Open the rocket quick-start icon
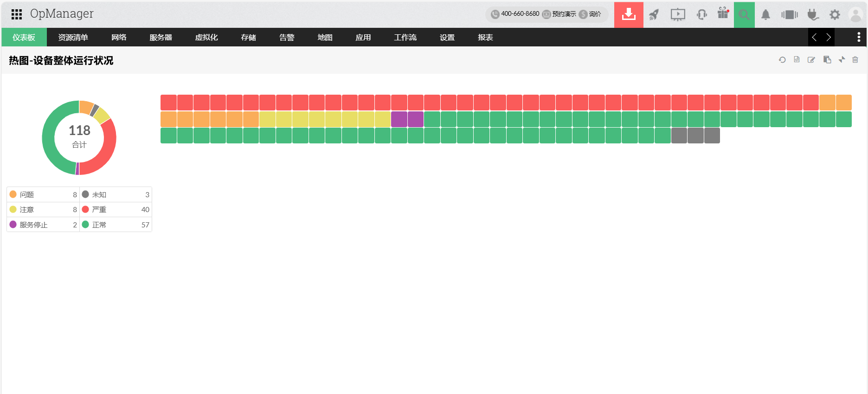The image size is (868, 394). tap(654, 14)
